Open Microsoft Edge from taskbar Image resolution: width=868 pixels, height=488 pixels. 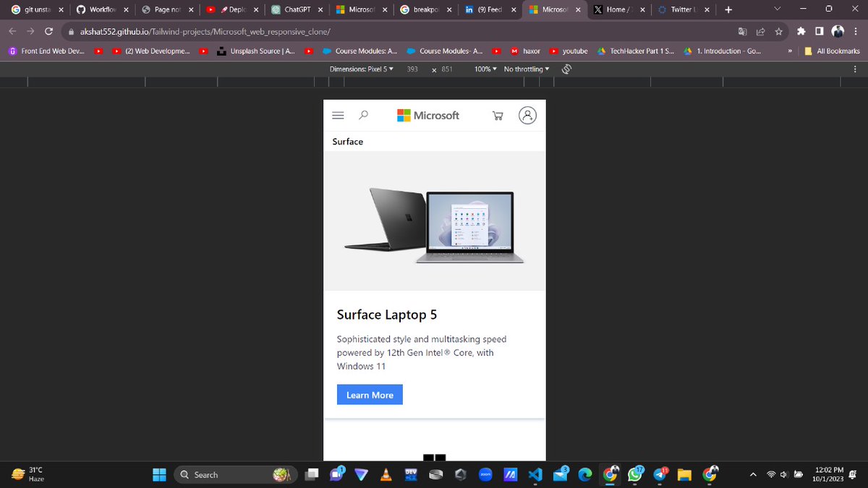(585, 474)
